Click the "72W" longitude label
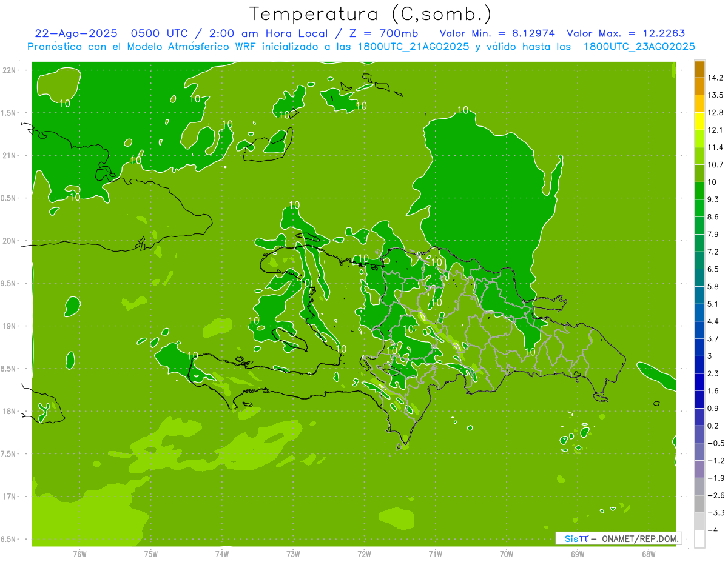Screen dimensions: 728x562 coord(364,554)
